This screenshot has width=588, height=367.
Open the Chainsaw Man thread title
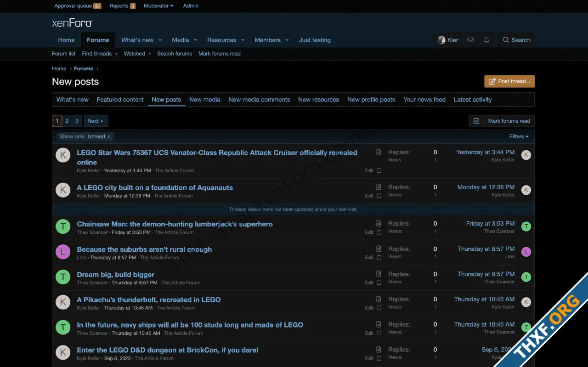coord(175,224)
